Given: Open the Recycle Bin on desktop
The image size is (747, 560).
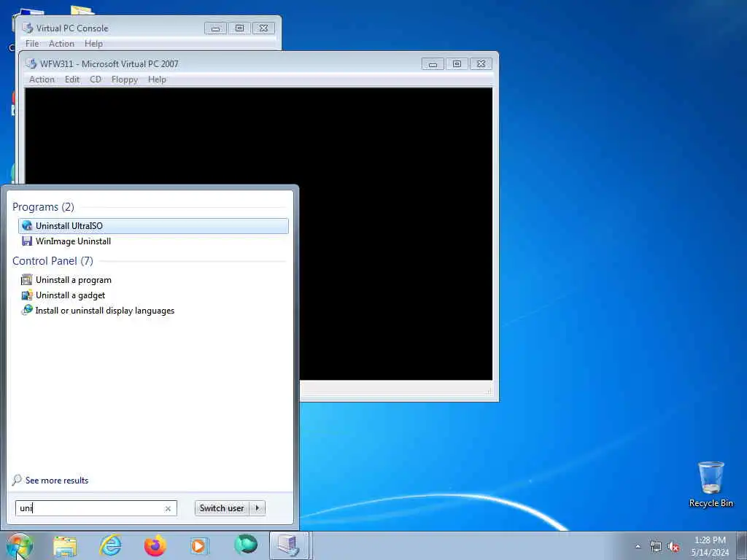Looking at the screenshot, I should pyautogui.click(x=711, y=484).
